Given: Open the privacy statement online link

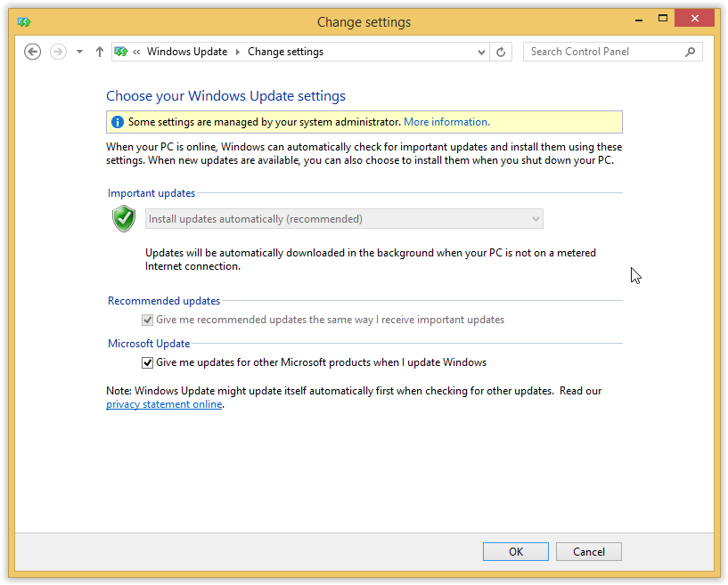Looking at the screenshot, I should tap(164, 404).
